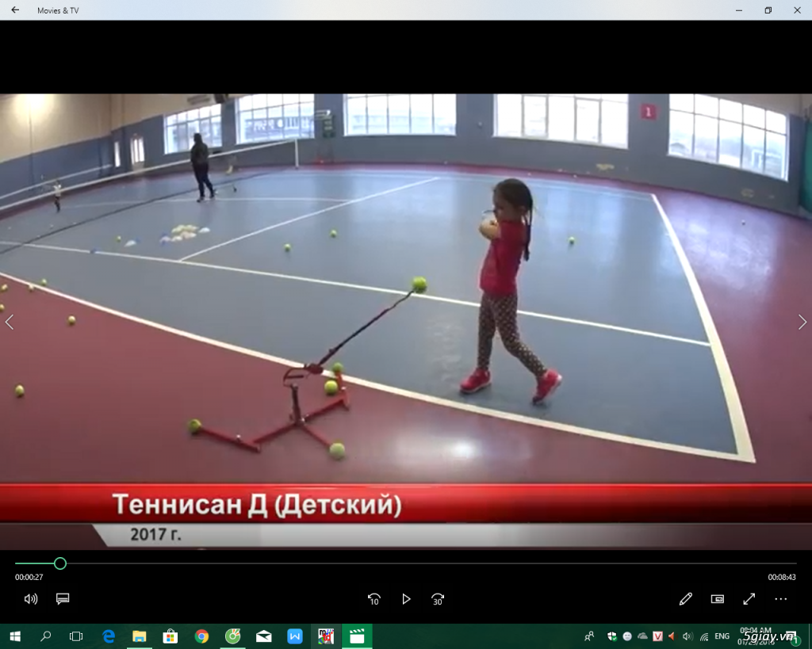
Task: Switch to mini view mode
Action: pos(717,599)
